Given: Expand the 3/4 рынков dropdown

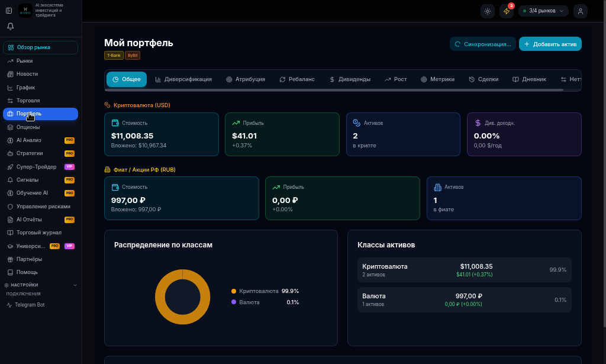Looking at the screenshot, I should [x=543, y=11].
